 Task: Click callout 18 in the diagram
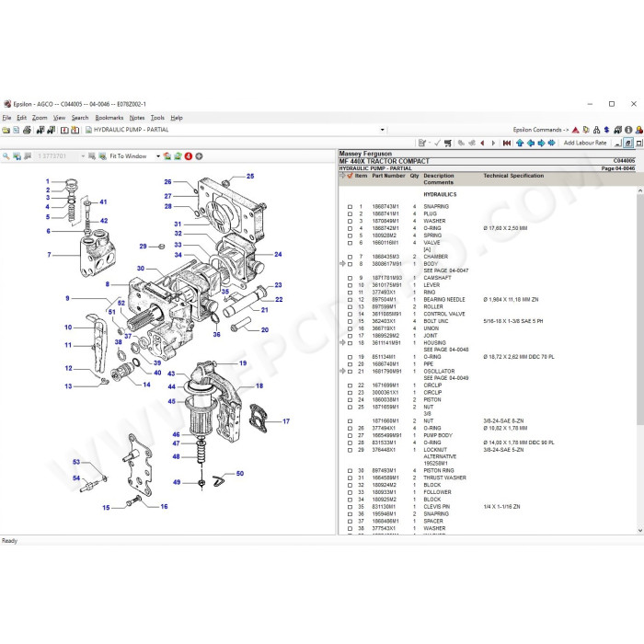pyautogui.click(x=259, y=386)
